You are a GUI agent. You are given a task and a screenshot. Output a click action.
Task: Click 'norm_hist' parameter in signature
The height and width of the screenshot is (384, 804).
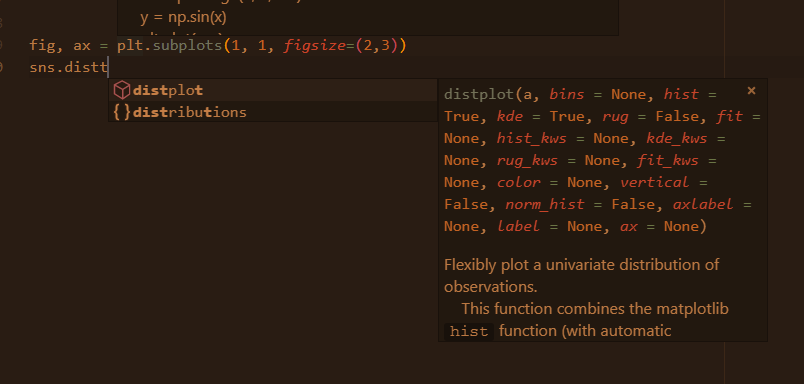[545, 205]
